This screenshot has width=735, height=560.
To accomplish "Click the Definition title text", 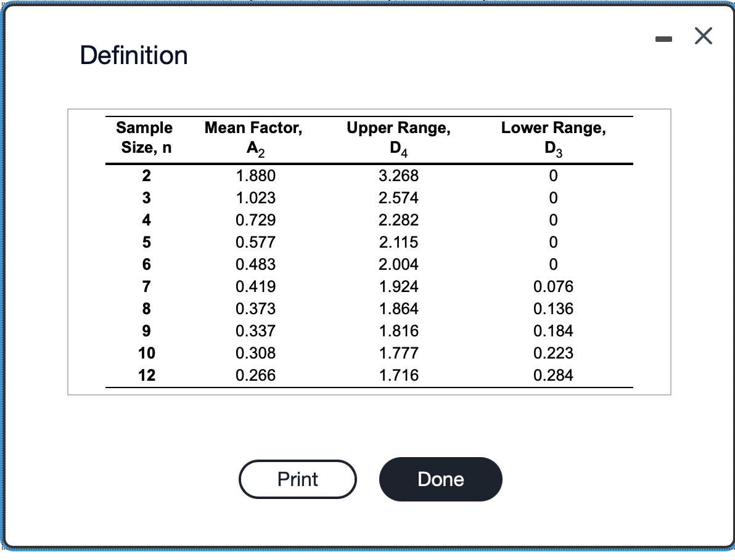I will (133, 55).
